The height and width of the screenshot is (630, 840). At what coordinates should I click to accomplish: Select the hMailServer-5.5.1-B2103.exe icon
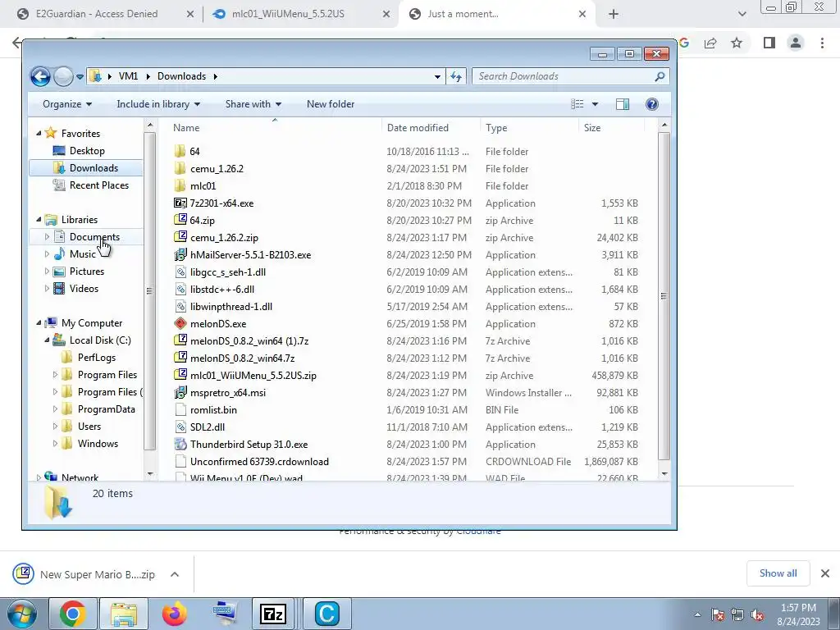point(180,255)
